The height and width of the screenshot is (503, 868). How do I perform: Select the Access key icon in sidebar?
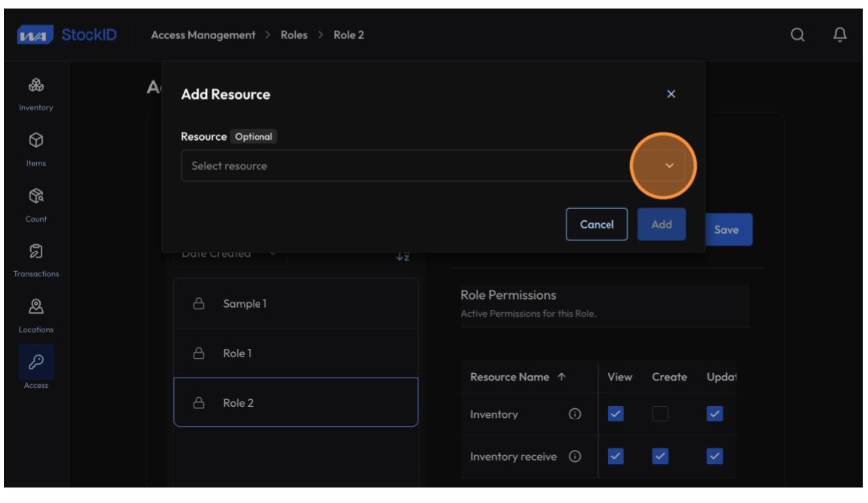click(36, 362)
